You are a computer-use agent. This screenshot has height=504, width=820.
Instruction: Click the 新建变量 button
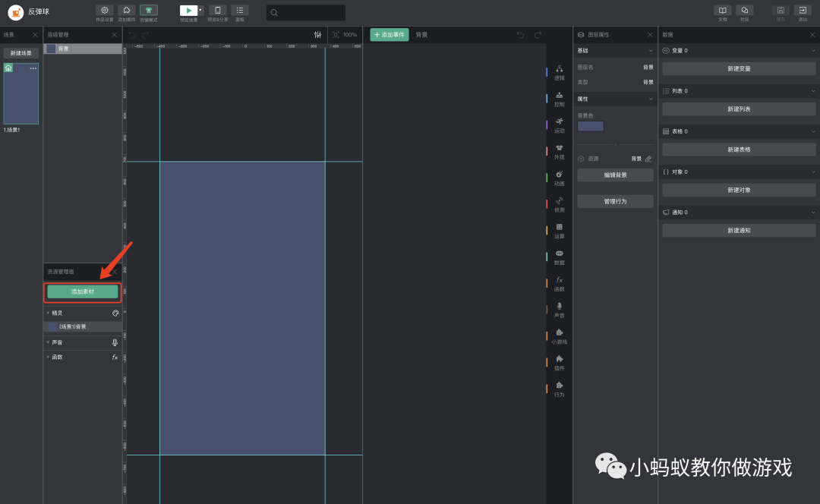[x=739, y=68]
